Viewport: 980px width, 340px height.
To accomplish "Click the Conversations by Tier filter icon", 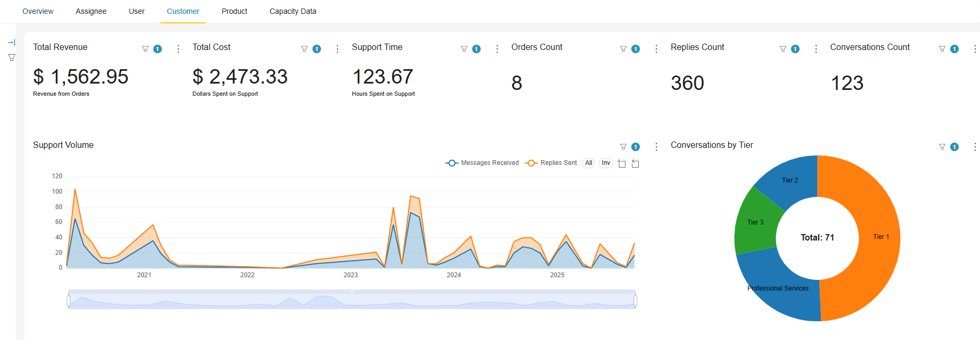I will [942, 147].
